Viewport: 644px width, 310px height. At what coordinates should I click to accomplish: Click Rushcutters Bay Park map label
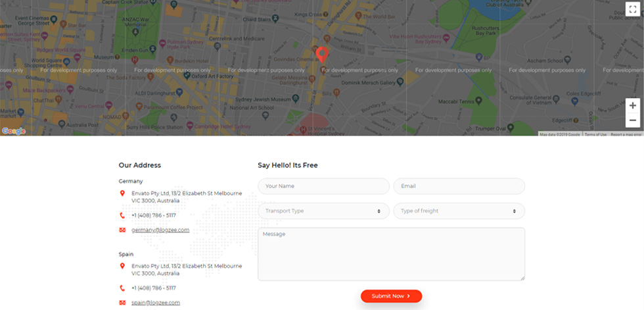(x=485, y=31)
